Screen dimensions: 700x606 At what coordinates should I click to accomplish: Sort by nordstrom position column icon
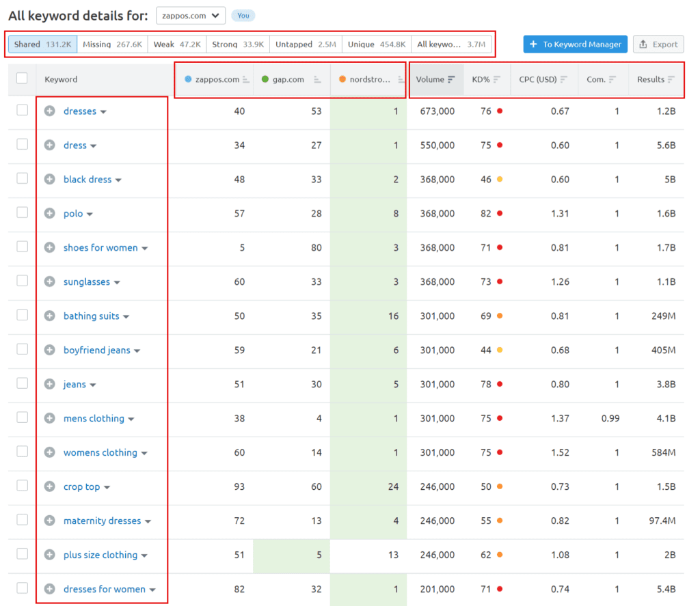[401, 79]
